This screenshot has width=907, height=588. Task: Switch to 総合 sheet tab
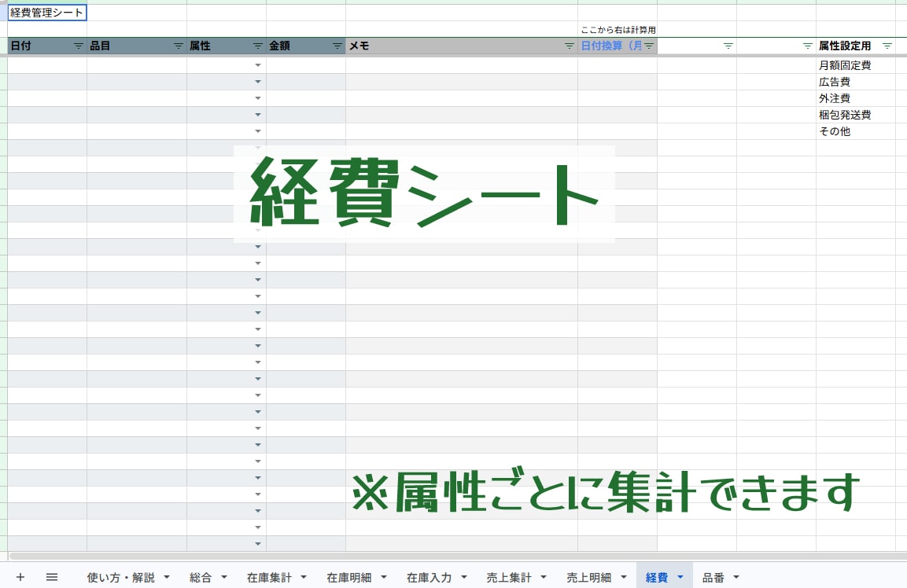click(x=201, y=578)
